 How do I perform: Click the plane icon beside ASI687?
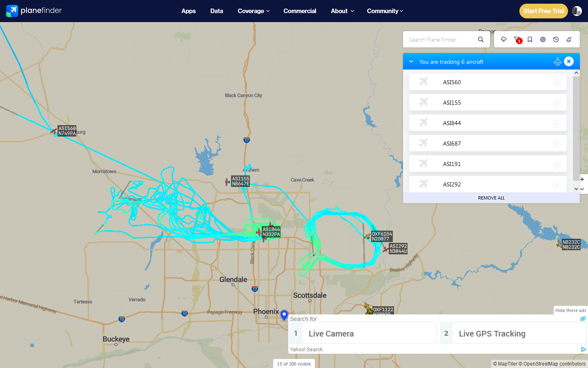click(x=423, y=143)
